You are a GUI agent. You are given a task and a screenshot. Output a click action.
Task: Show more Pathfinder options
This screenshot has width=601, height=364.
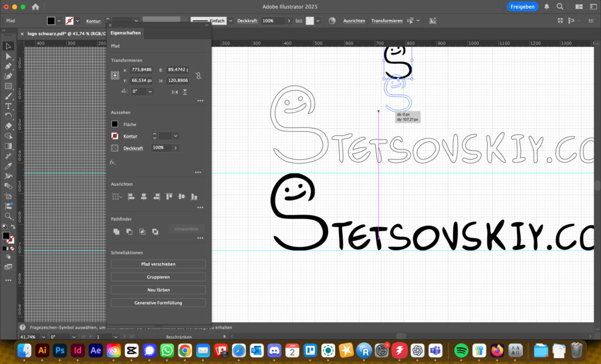[200, 238]
